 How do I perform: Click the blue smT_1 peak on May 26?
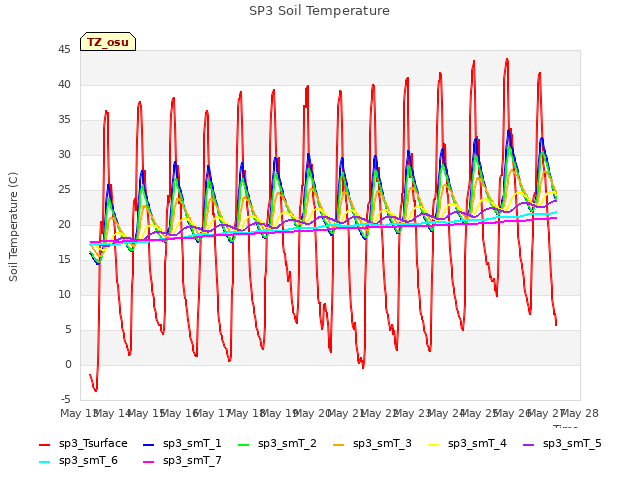click(509, 131)
